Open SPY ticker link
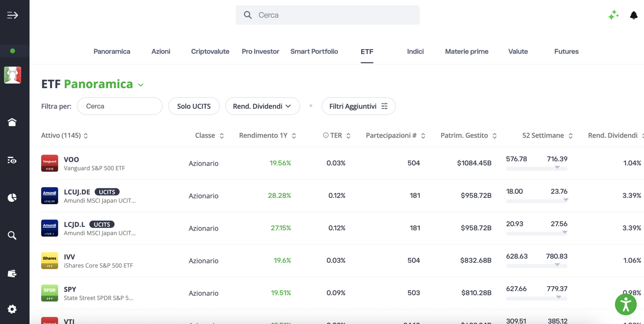644x324 pixels. pyautogui.click(x=70, y=289)
